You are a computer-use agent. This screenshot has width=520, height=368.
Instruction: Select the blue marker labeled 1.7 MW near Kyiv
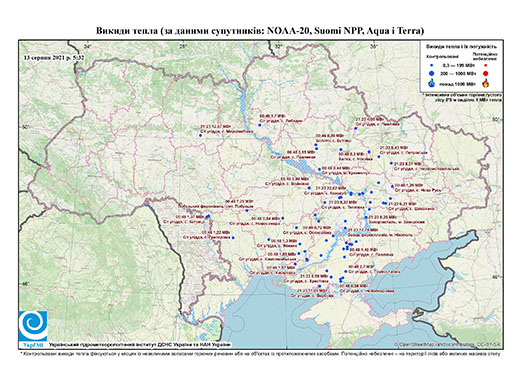259,125
